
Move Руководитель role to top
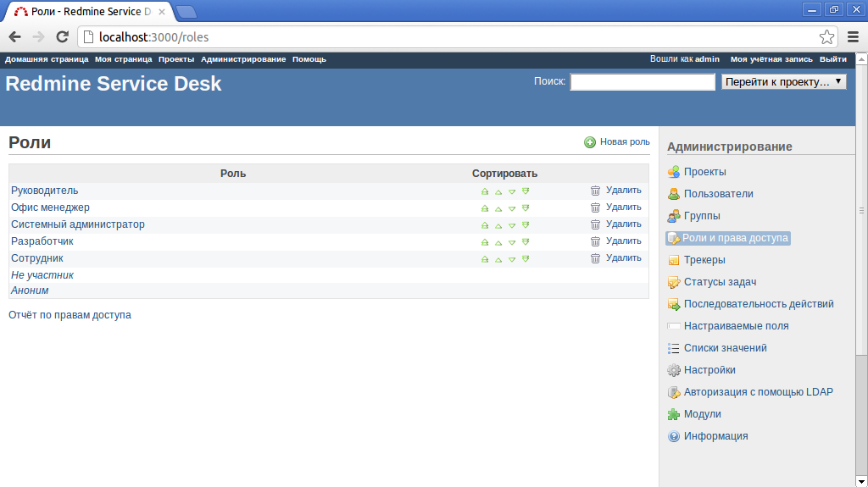(485, 191)
